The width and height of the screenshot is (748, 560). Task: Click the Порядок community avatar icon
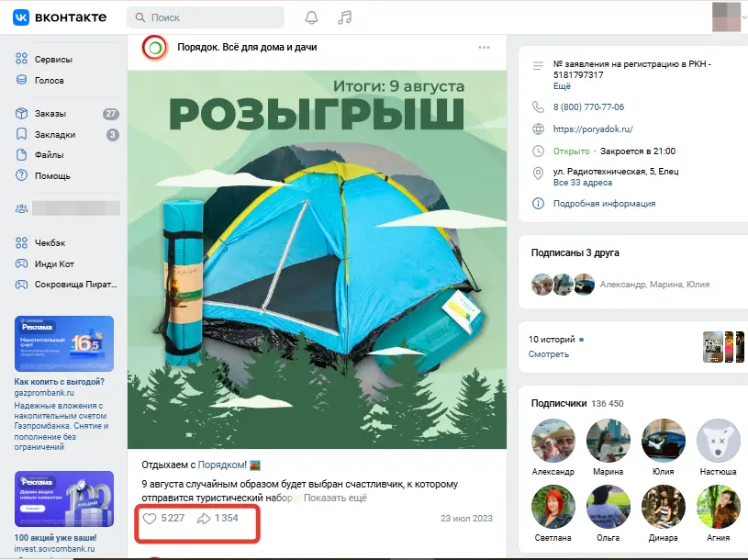(154, 48)
